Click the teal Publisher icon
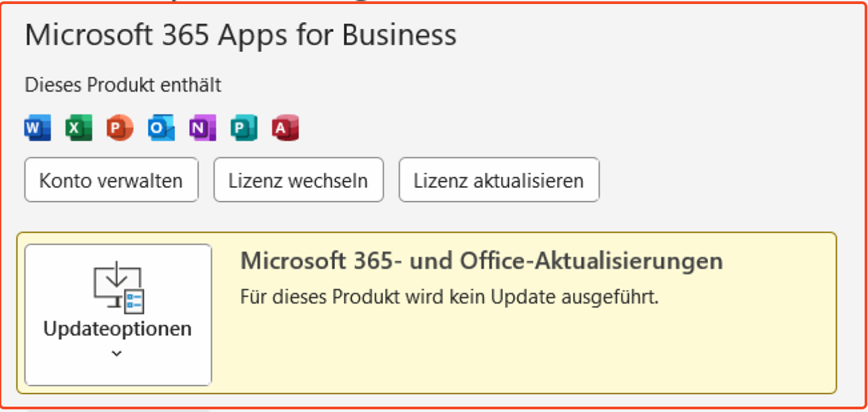The height and width of the screenshot is (412, 868). coord(244,128)
